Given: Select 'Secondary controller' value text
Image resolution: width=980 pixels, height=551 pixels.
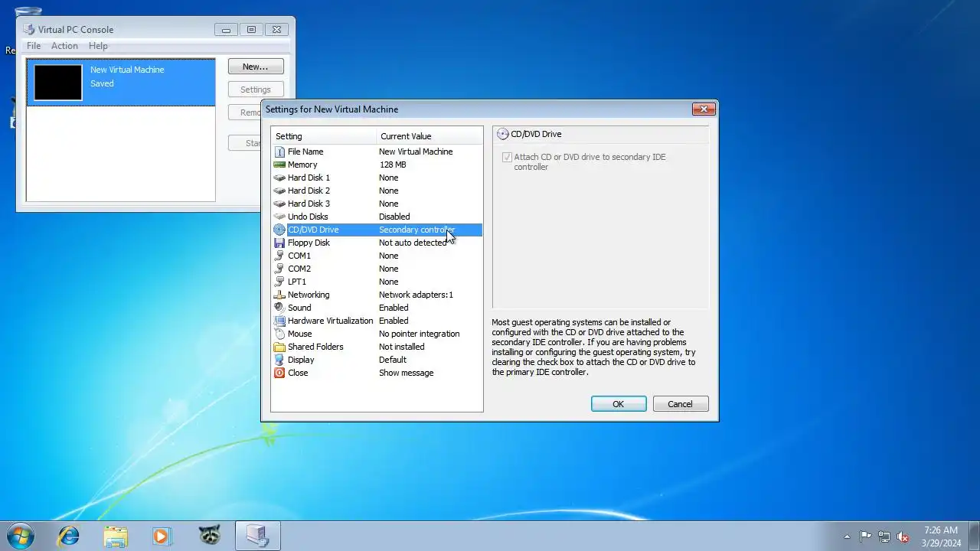Looking at the screenshot, I should pos(416,230).
